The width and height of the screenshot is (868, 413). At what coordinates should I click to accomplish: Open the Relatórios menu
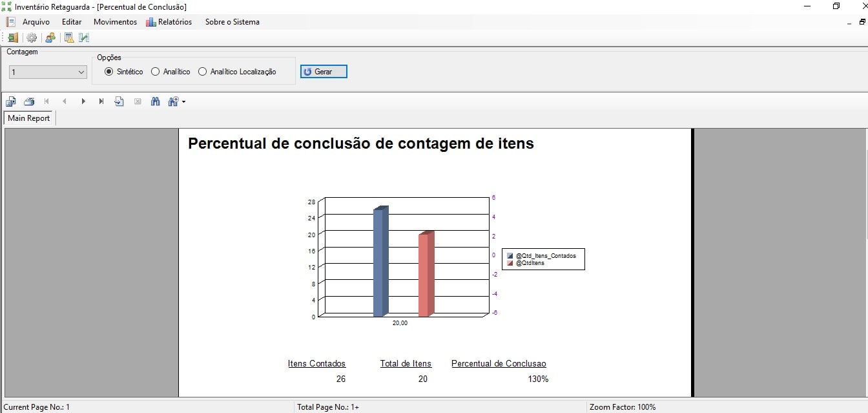(x=169, y=22)
